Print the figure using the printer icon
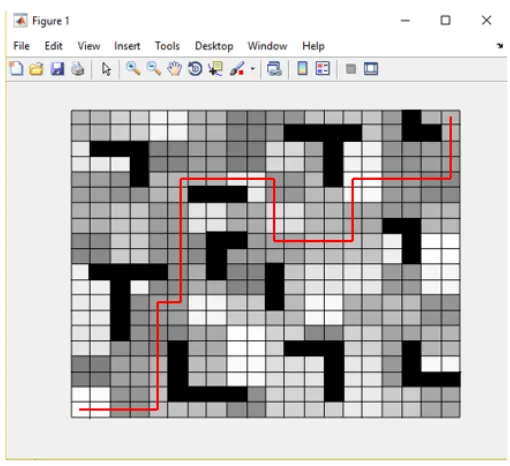 (x=78, y=69)
